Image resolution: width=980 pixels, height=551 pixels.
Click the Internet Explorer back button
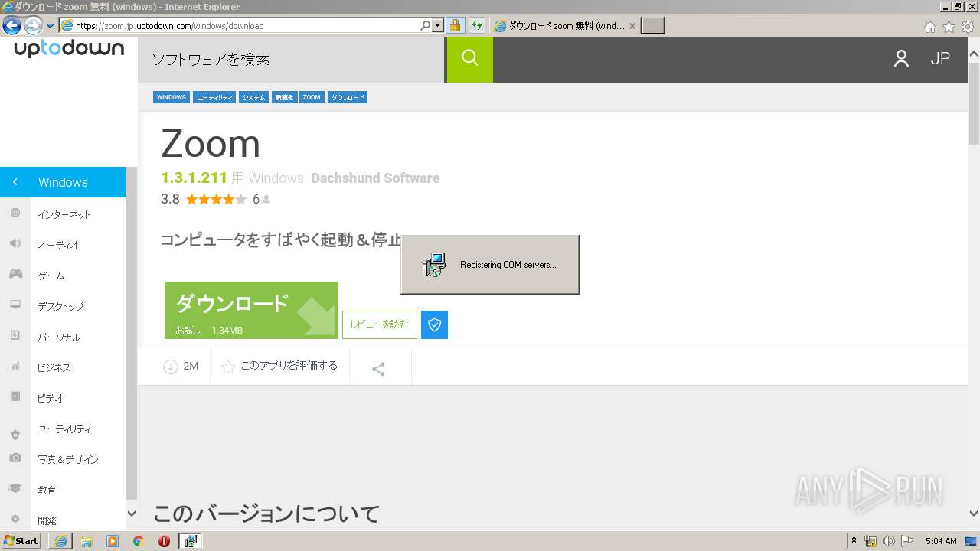[11, 25]
